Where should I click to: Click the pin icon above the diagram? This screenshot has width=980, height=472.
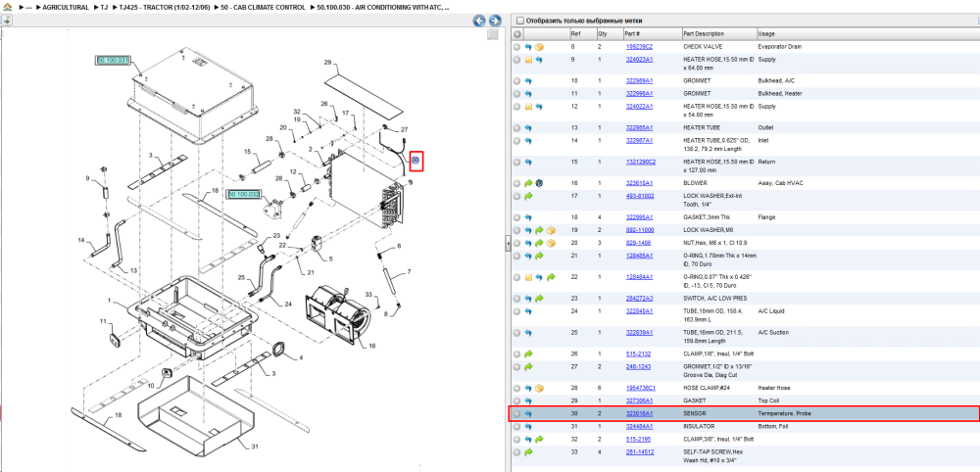[x=6, y=21]
